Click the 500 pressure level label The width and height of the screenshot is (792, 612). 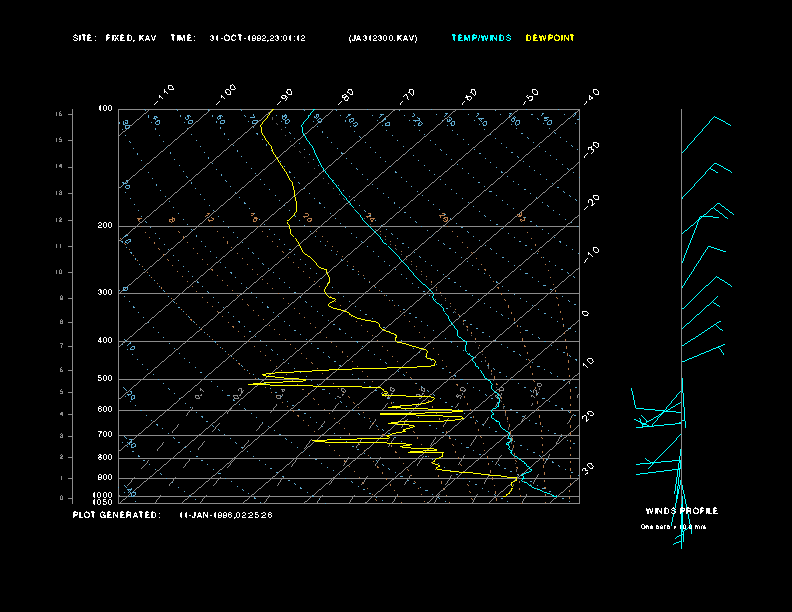pos(105,378)
